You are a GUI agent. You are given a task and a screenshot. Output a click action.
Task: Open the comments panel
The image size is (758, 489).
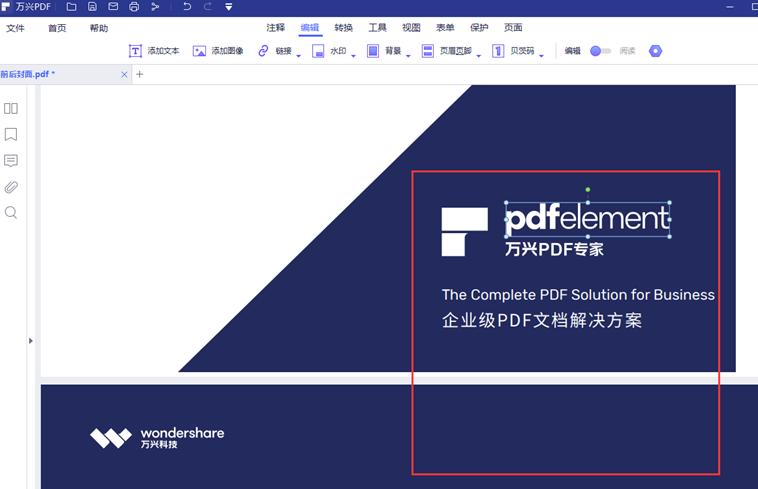click(11, 160)
